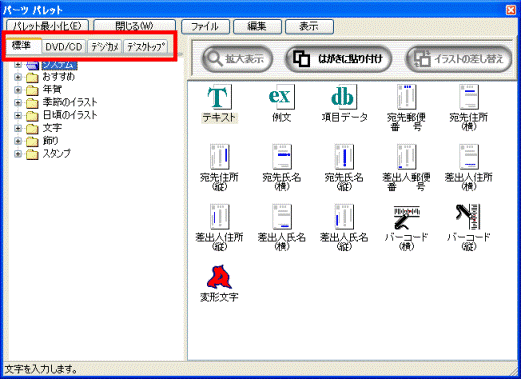
Task: Click はがきに貼り付け paste button
Action: tap(338, 59)
